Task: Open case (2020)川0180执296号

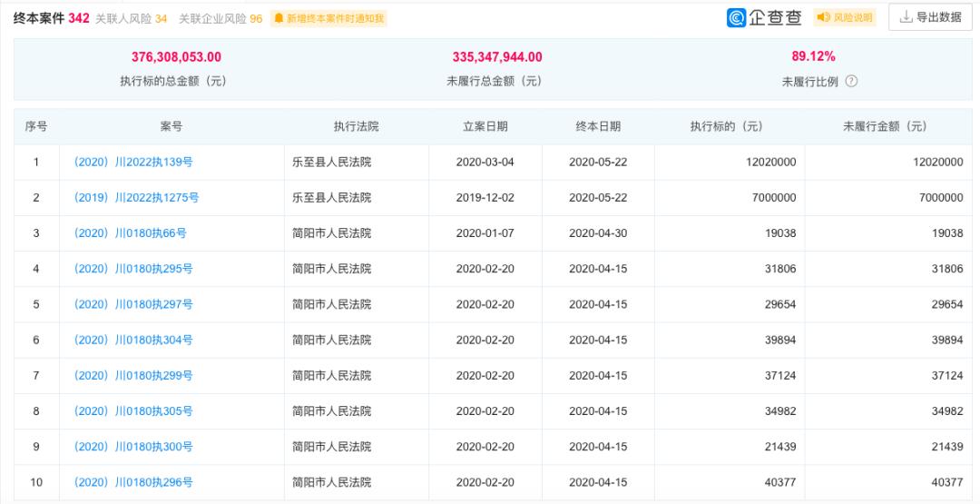Action: click(x=133, y=482)
